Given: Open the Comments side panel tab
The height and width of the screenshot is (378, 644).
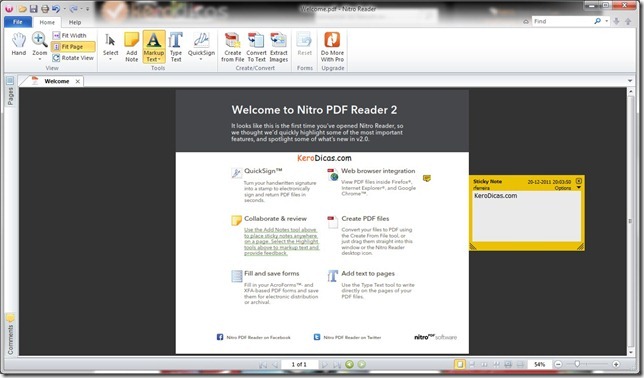Looking at the screenshot, I should pyautogui.click(x=10, y=335).
